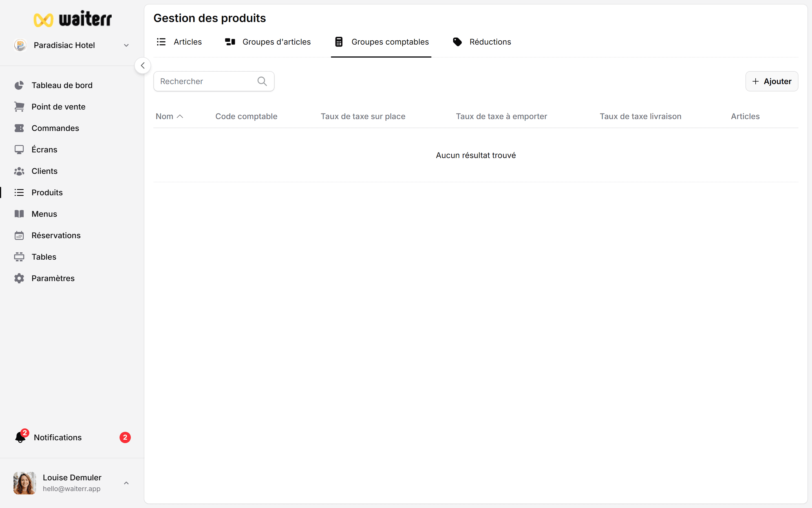Open Point de vente
Screen dimensions: 812x508
58,107
